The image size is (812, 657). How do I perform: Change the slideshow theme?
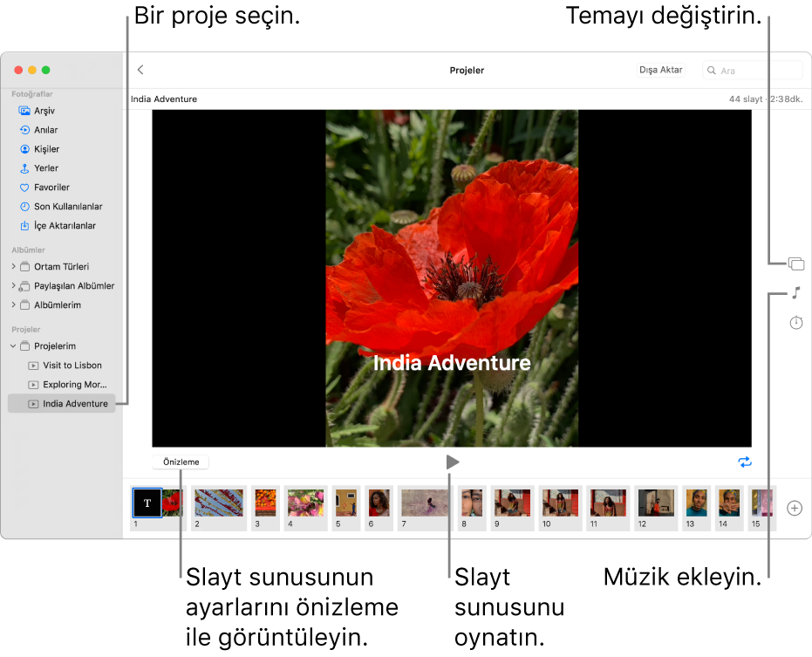(795, 262)
